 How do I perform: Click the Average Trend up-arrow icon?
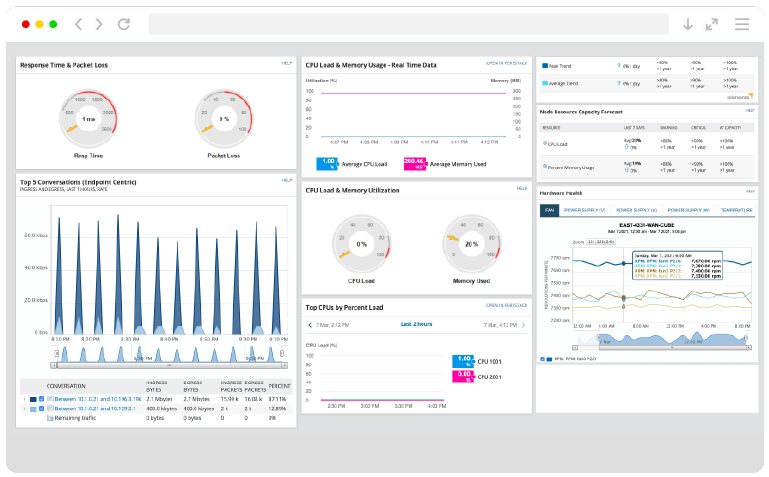pos(619,83)
